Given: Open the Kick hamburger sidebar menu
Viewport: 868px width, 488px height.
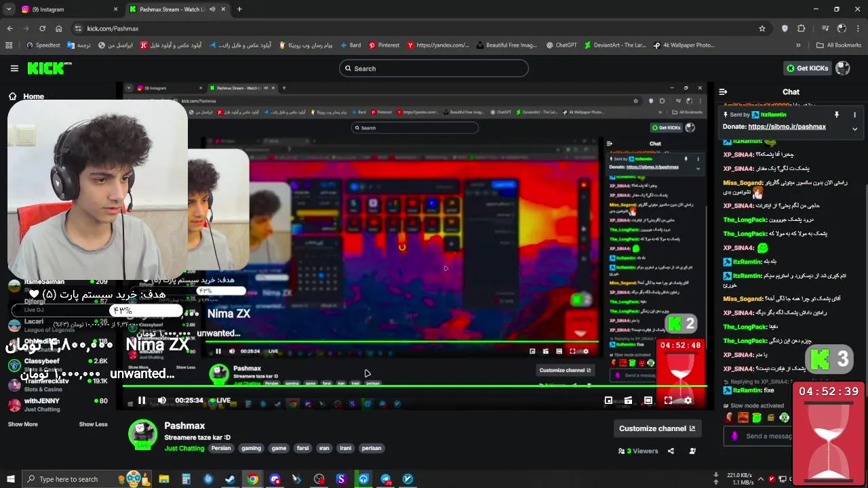Looking at the screenshot, I should [x=14, y=68].
